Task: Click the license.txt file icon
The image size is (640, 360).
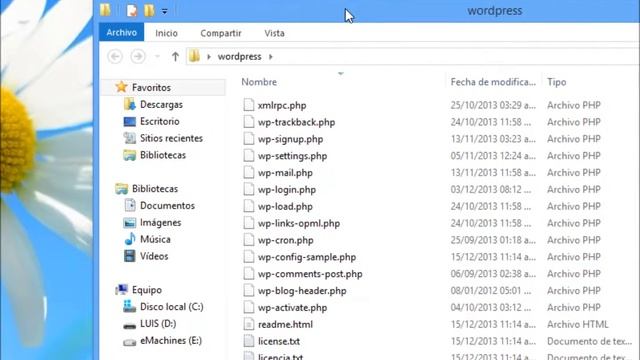Action: point(249,341)
